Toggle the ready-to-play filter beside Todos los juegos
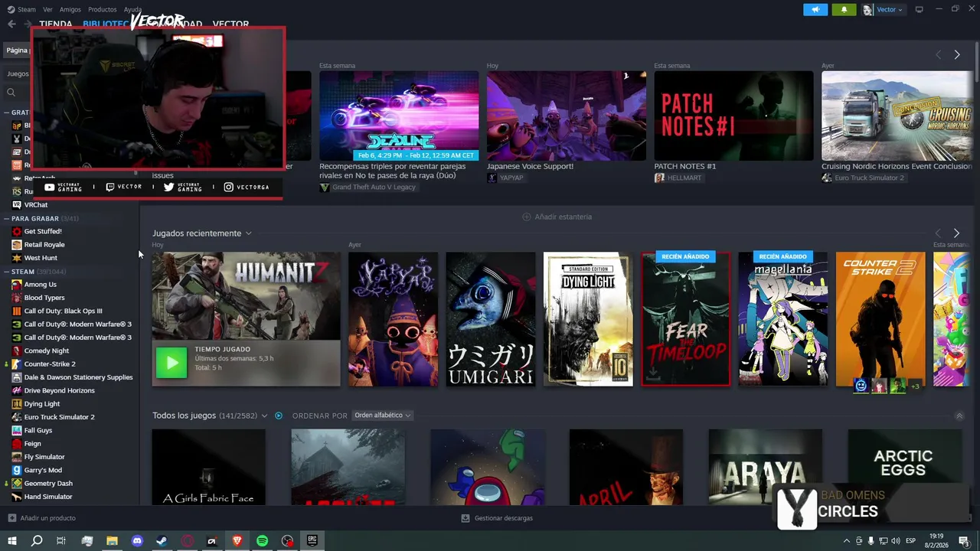The image size is (980, 551). 279,416
